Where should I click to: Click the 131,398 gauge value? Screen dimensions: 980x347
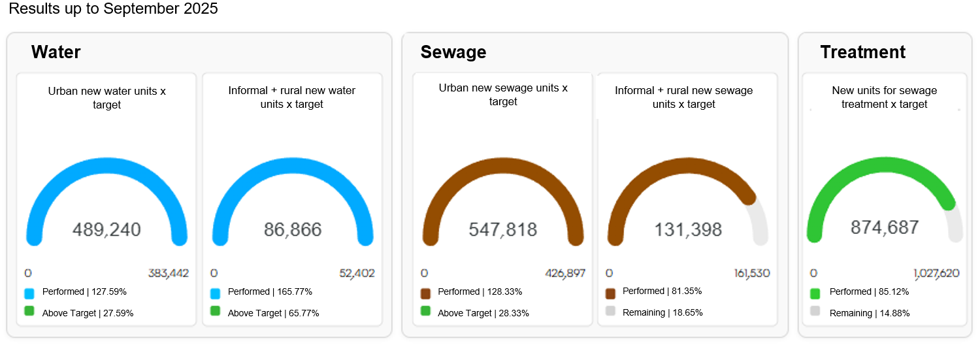pyautogui.click(x=688, y=229)
